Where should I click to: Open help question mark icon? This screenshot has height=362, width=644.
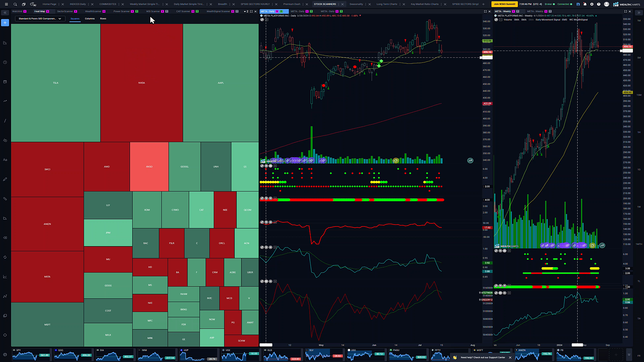click(599, 4)
